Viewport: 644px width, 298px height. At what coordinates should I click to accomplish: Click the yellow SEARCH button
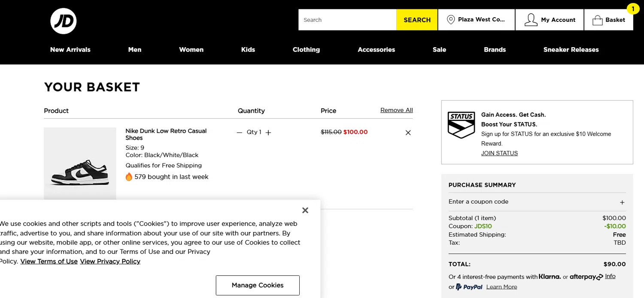[417, 20]
